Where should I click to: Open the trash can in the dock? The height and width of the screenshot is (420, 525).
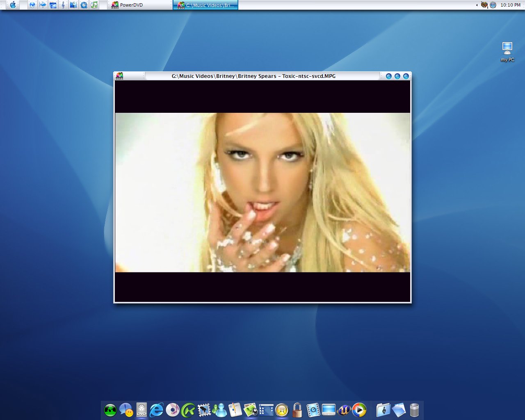click(414, 410)
